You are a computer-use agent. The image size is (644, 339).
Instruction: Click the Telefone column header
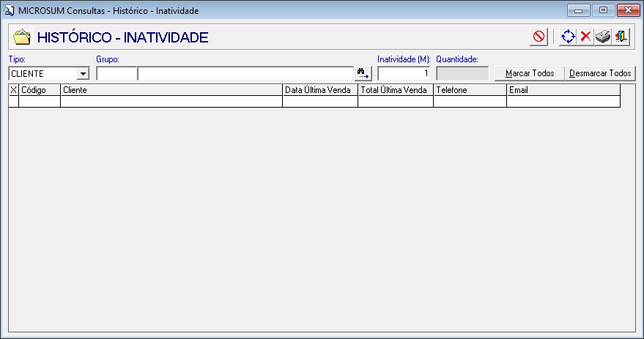[470, 90]
